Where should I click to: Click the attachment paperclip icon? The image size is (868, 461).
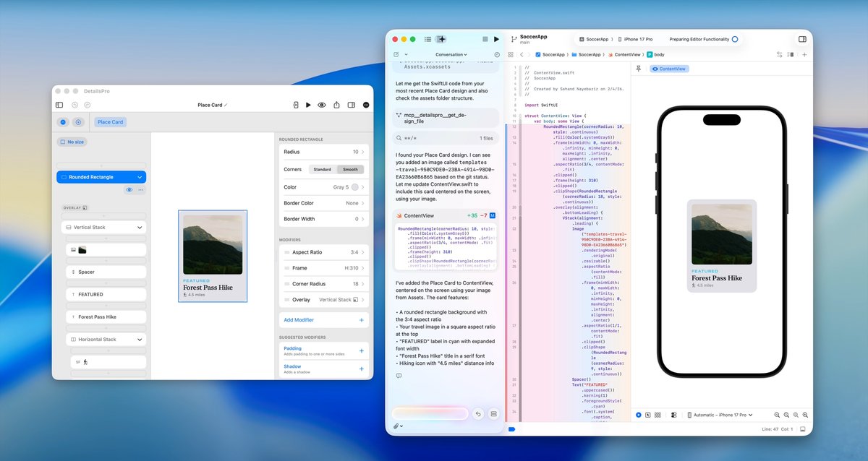(x=396, y=426)
